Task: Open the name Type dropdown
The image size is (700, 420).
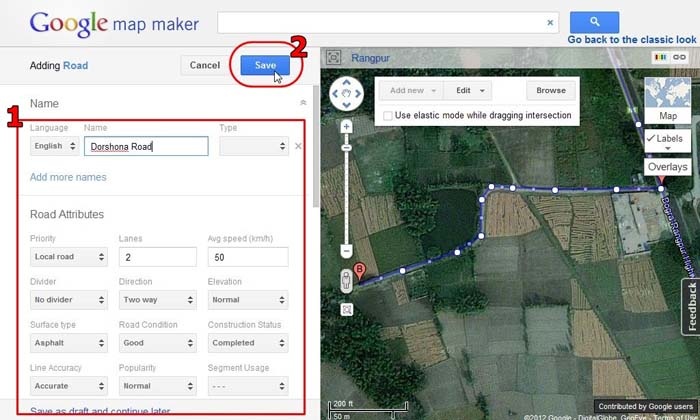Action: [254, 146]
